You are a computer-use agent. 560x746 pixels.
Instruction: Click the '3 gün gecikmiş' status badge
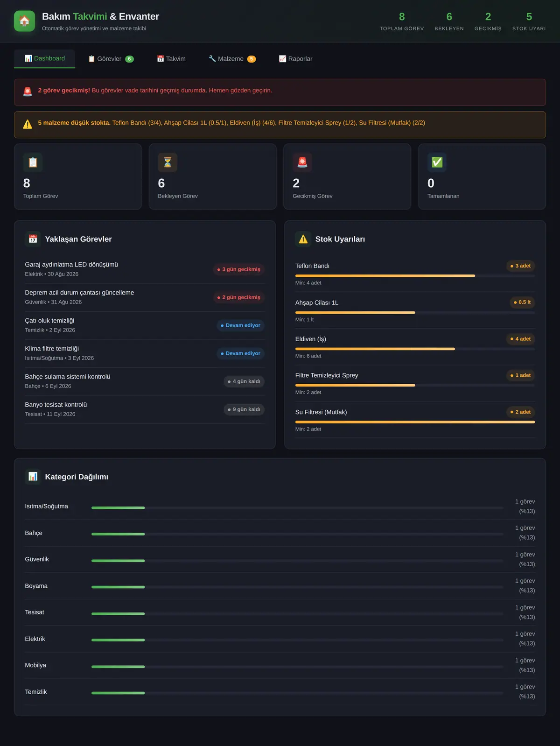click(239, 269)
